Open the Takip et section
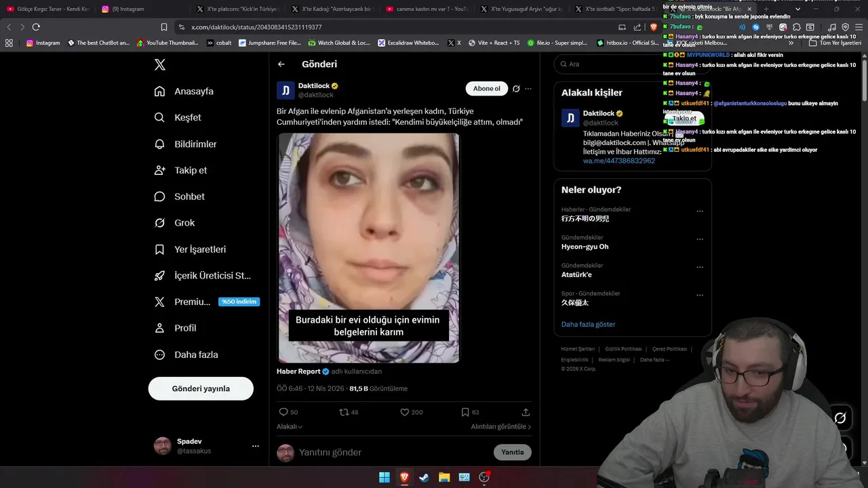This screenshot has height=488, width=868. (x=180, y=170)
